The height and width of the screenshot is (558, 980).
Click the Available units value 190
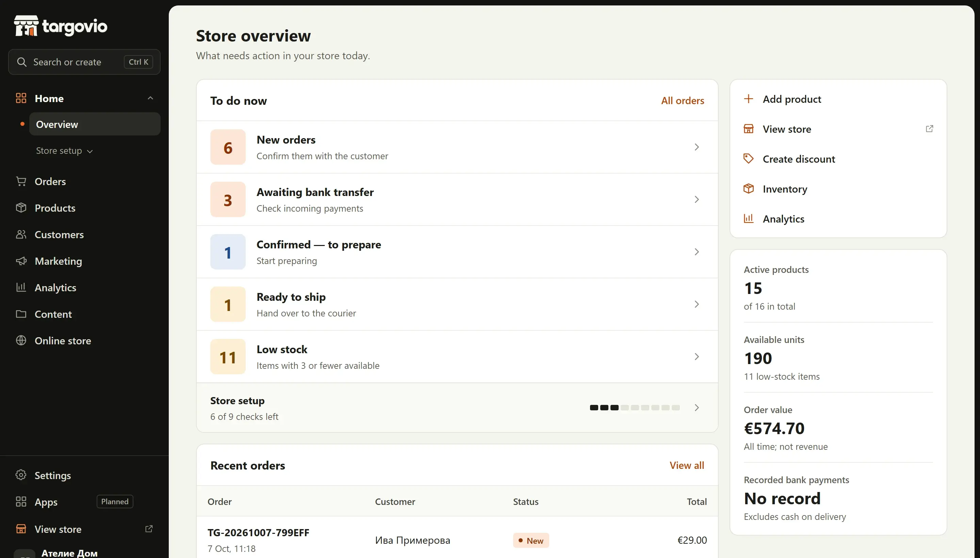click(758, 358)
